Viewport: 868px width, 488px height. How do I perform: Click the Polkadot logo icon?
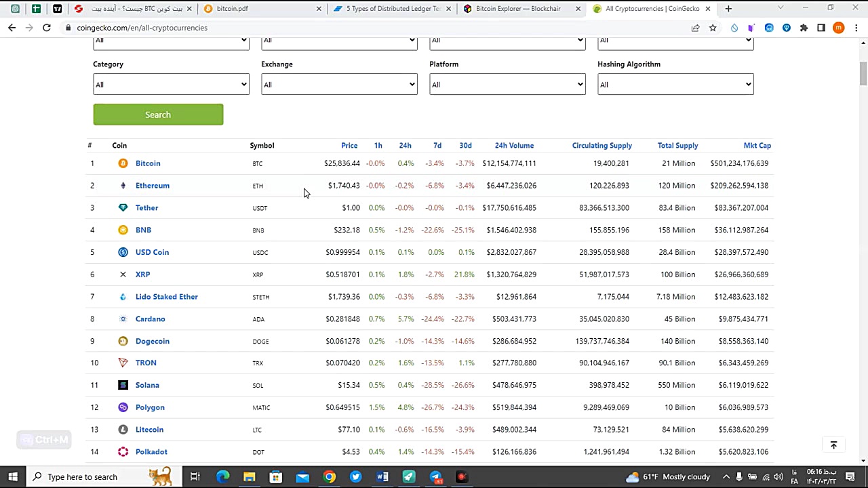pos(123,452)
